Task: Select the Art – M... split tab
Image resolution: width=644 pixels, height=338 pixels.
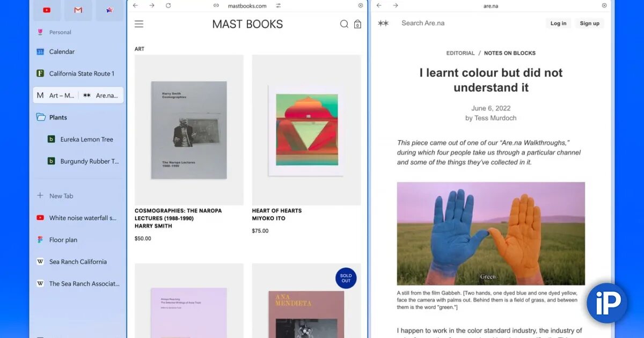Action: coord(56,95)
